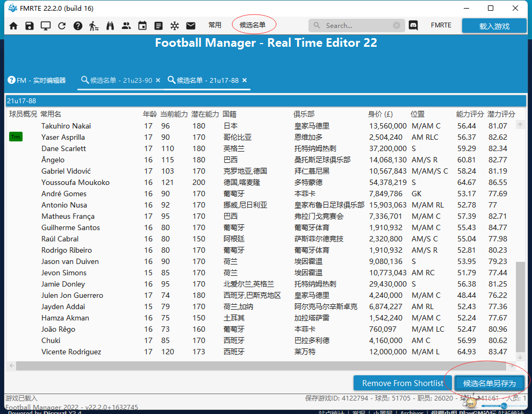Click the 21u17-88 list title bar
The width and height of the screenshot is (532, 414).
pyautogui.click(x=265, y=101)
